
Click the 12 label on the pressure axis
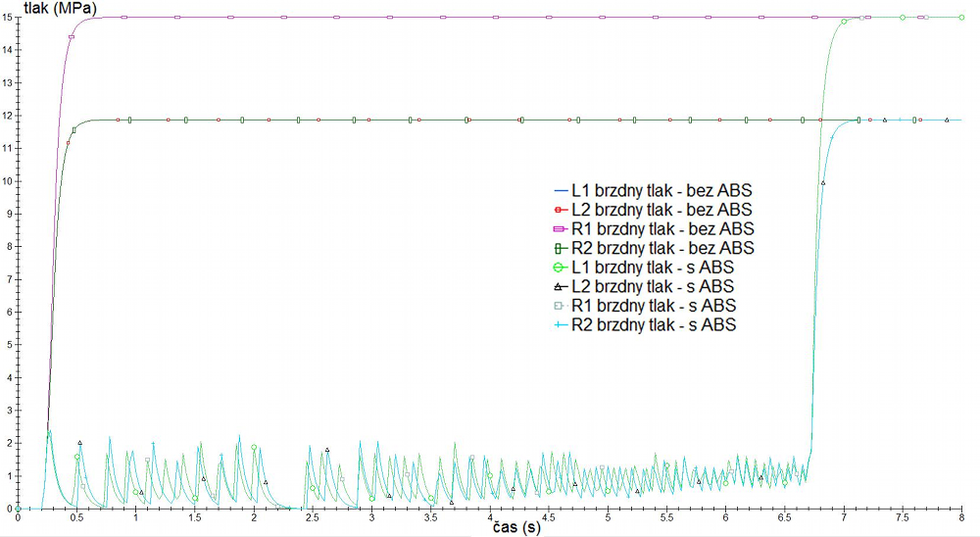[x=8, y=116]
